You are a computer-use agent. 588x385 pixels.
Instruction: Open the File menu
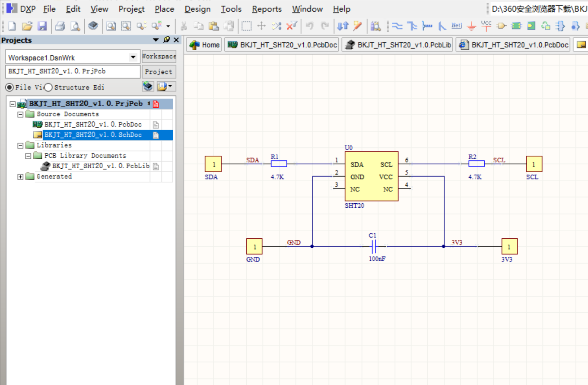(x=50, y=9)
